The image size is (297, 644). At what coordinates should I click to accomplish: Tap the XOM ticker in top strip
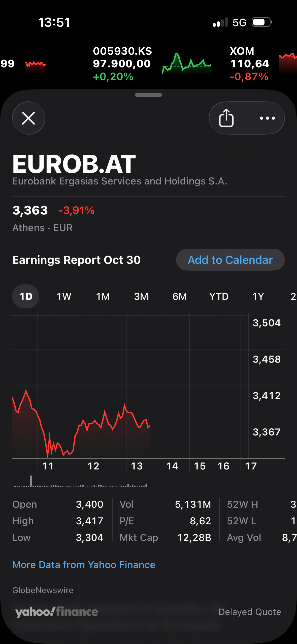coord(249,63)
